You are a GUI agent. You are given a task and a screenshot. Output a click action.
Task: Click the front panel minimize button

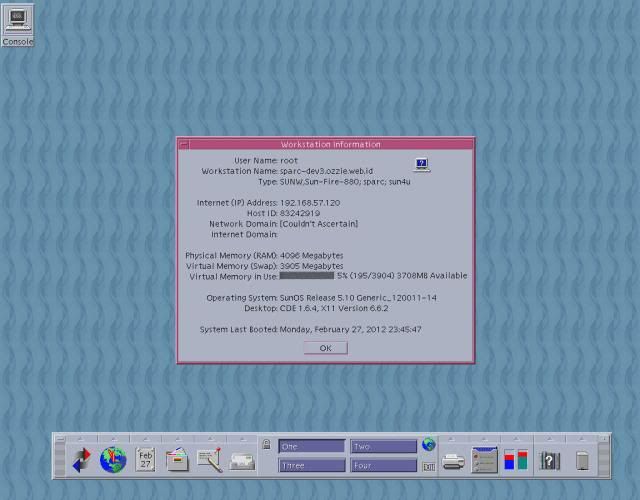(604, 439)
